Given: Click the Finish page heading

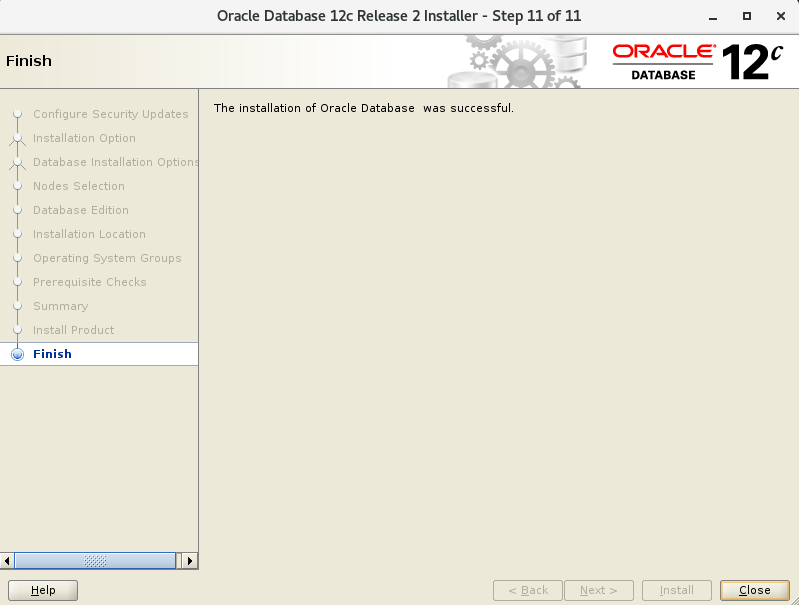Looking at the screenshot, I should click(x=29, y=61).
